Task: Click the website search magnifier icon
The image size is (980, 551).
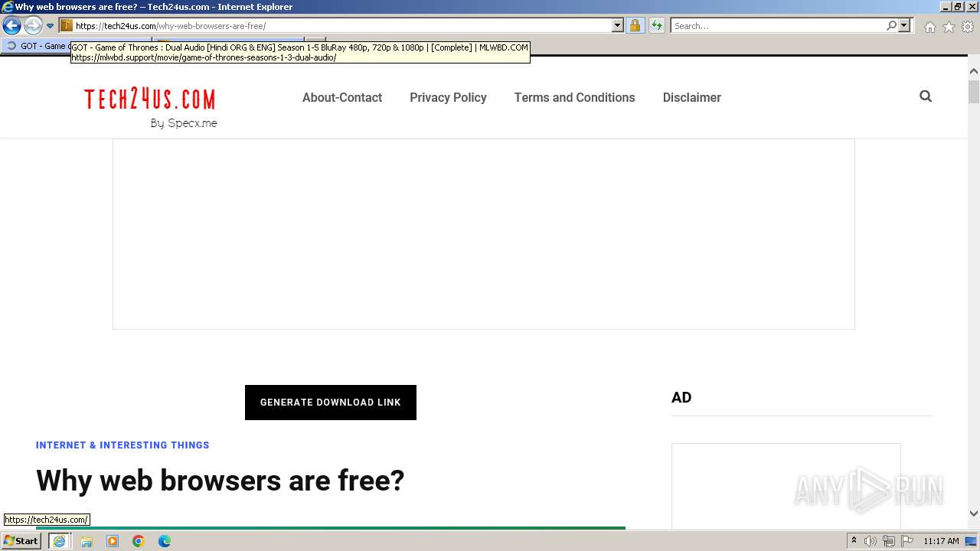Action: click(x=926, y=96)
